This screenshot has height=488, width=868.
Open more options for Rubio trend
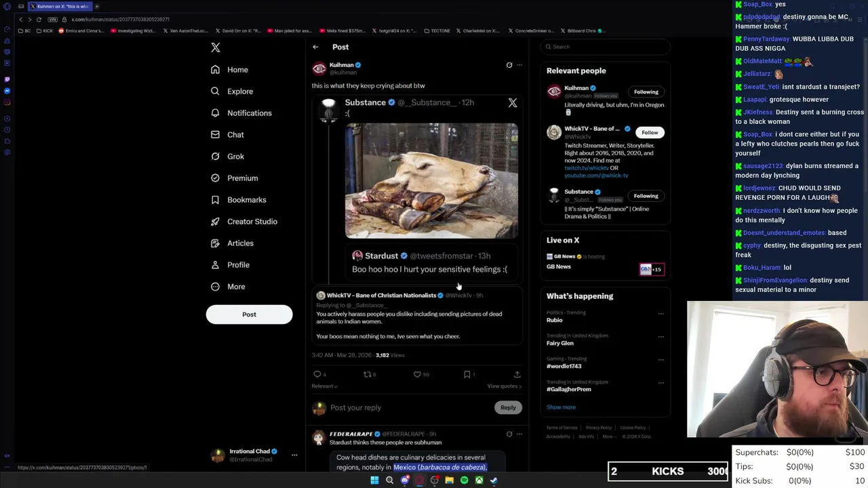(660, 314)
